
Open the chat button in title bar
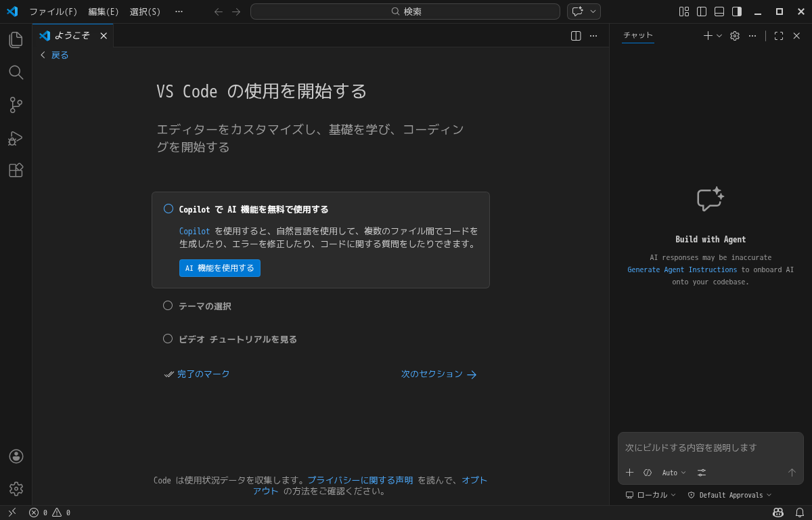tap(577, 12)
